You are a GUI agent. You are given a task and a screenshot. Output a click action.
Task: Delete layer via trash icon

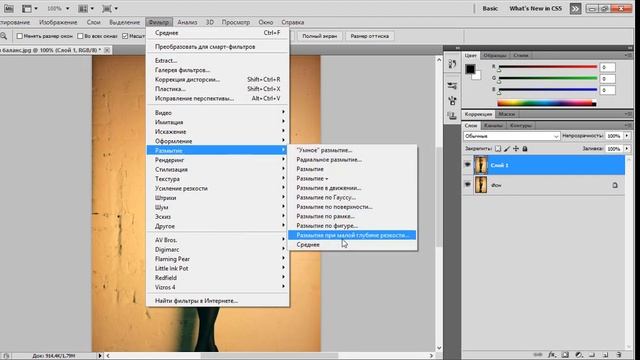619,355
